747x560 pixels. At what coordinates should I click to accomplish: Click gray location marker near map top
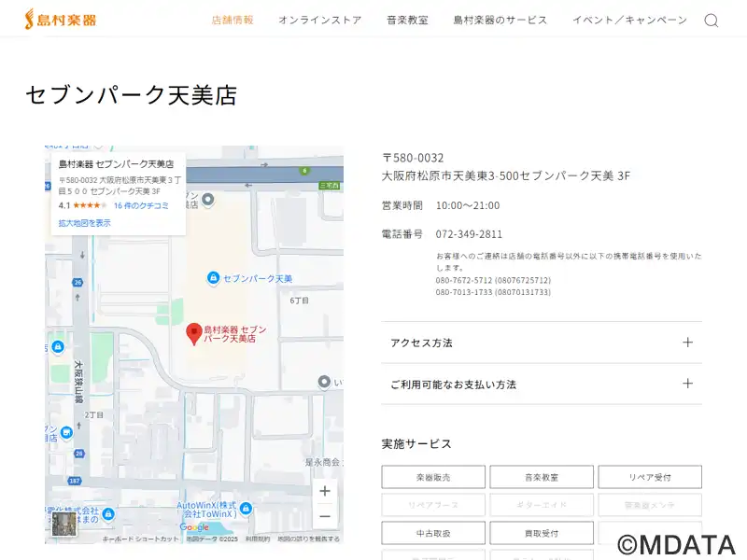tap(207, 200)
